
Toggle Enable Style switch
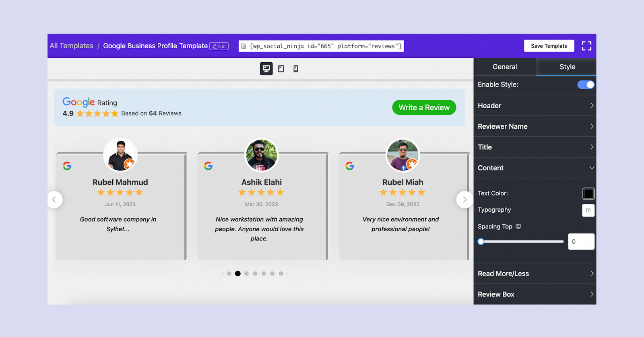point(586,85)
